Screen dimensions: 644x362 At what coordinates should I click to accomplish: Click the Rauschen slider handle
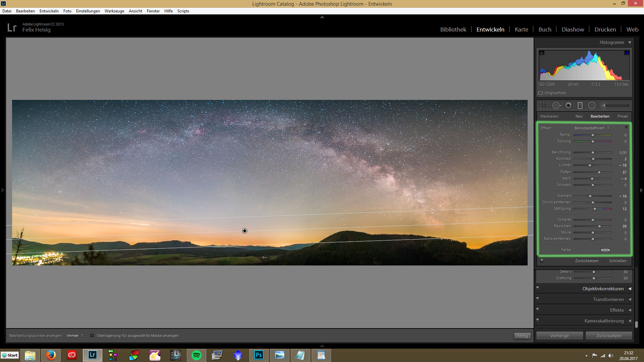[x=599, y=226]
